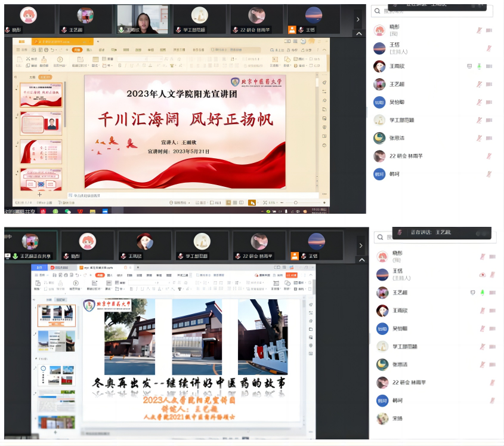
Task: Show next video tiles above the 冬奥再出发 presentation
Action: pos(358,244)
